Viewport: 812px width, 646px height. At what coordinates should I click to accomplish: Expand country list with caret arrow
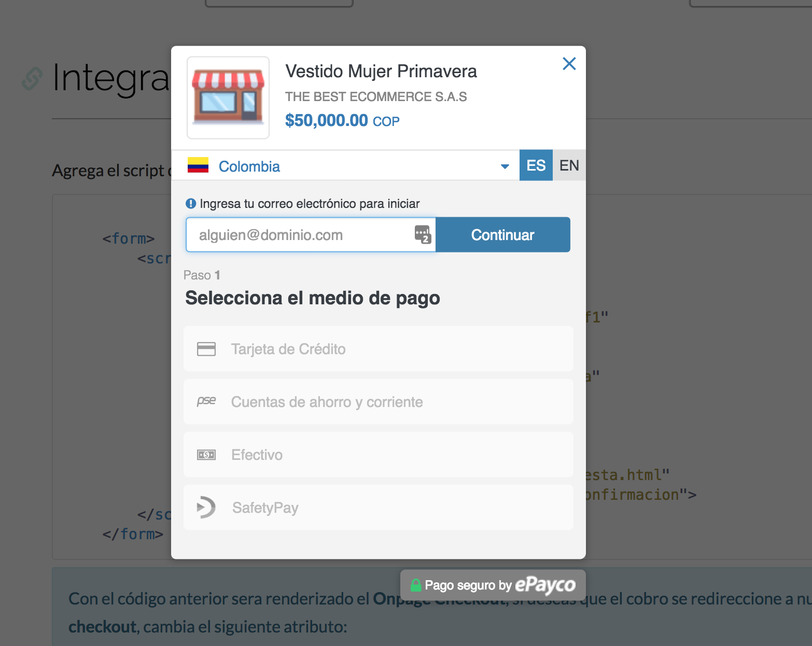click(505, 166)
